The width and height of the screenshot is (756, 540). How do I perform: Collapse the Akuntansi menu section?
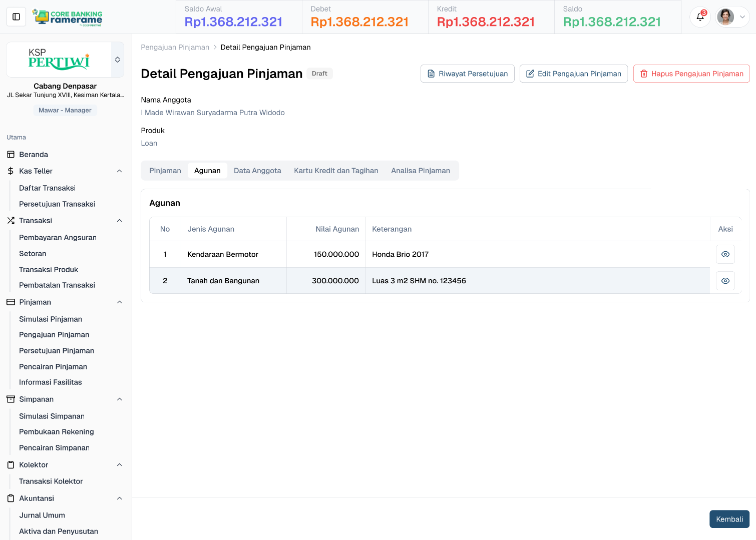(x=119, y=498)
